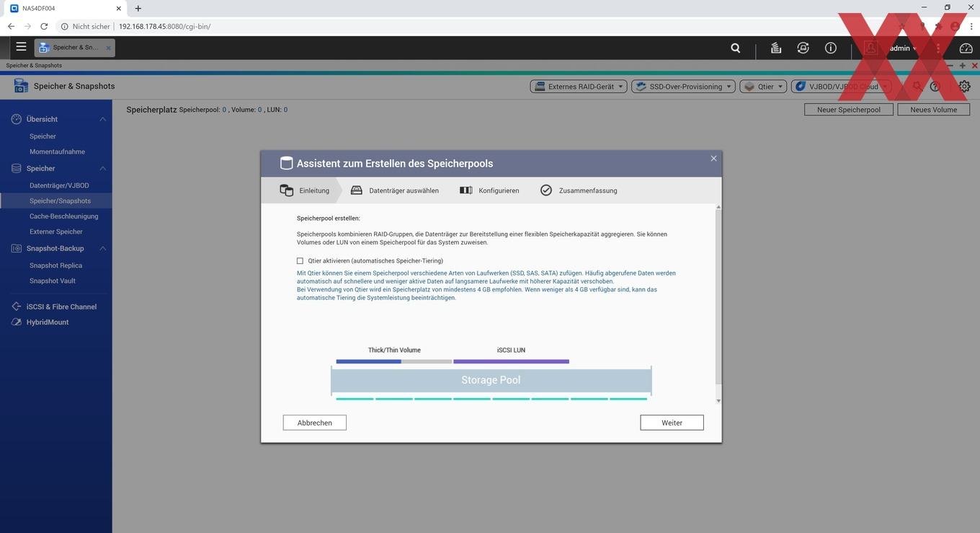This screenshot has width=980, height=533.
Task: Click the Zusammenfassung wizard step
Action: coord(579,190)
